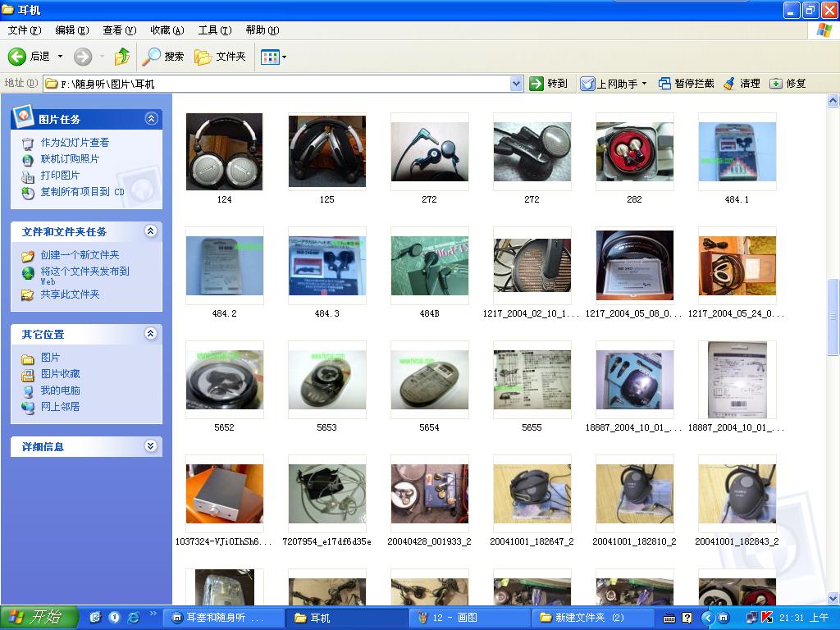Open the 帮助(H) menu

262,30
